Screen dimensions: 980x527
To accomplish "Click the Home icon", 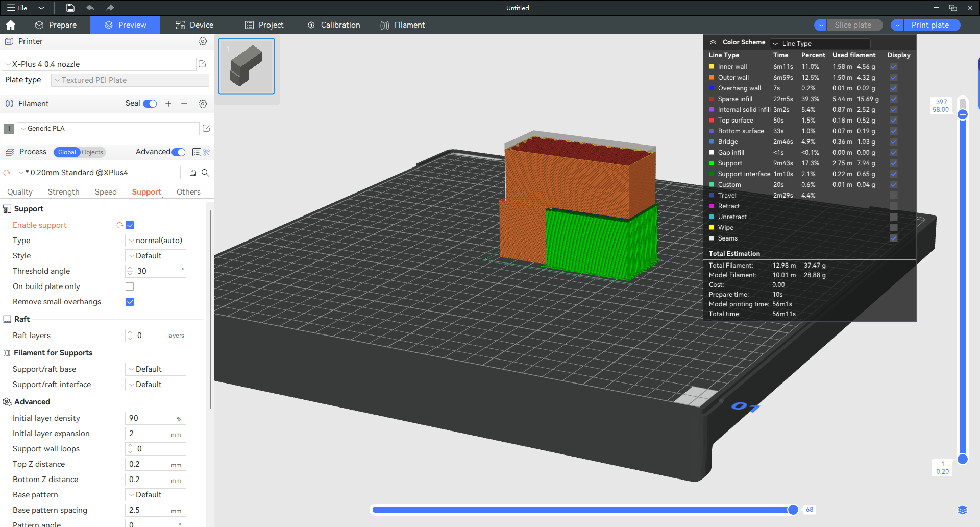I will [11, 25].
